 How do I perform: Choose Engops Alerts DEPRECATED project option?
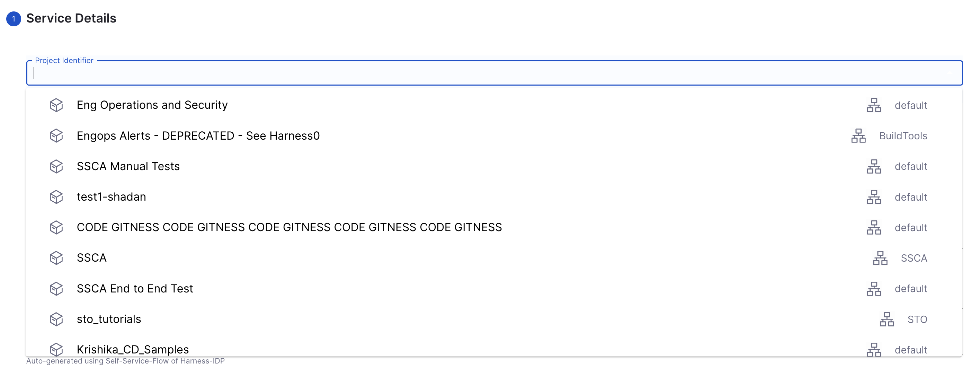(x=198, y=136)
